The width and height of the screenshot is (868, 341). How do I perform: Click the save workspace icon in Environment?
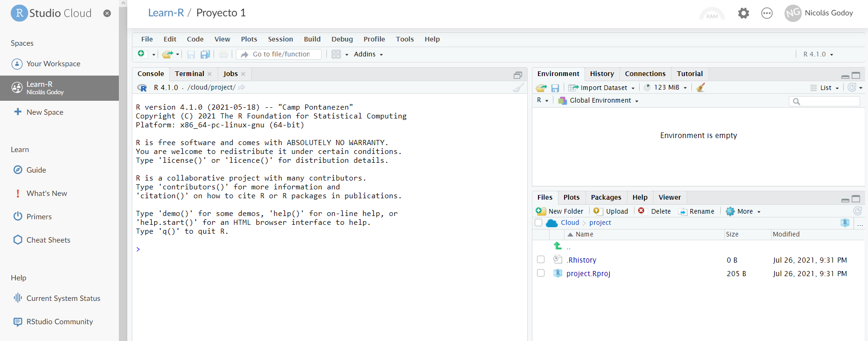click(555, 88)
